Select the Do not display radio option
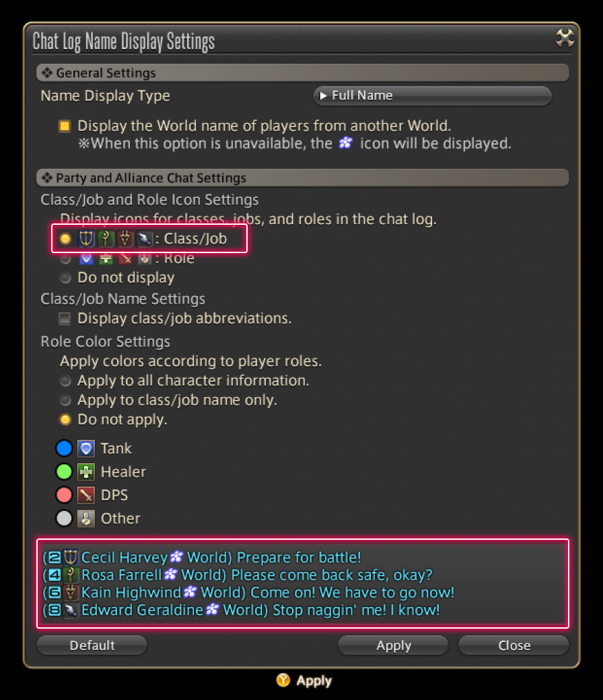The width and height of the screenshot is (603, 700). (x=65, y=278)
